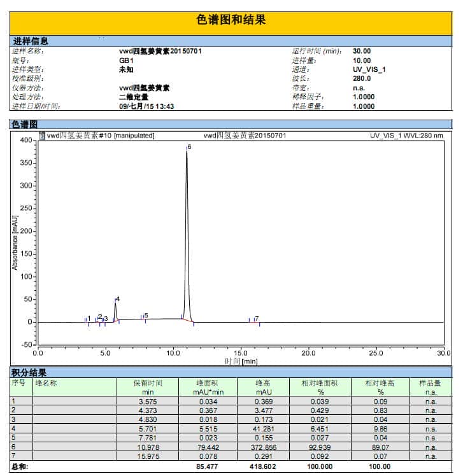Viewport: 470px width, 476px height.
Task: Select peak label 4 on the chromatogram
Action: tap(118, 299)
